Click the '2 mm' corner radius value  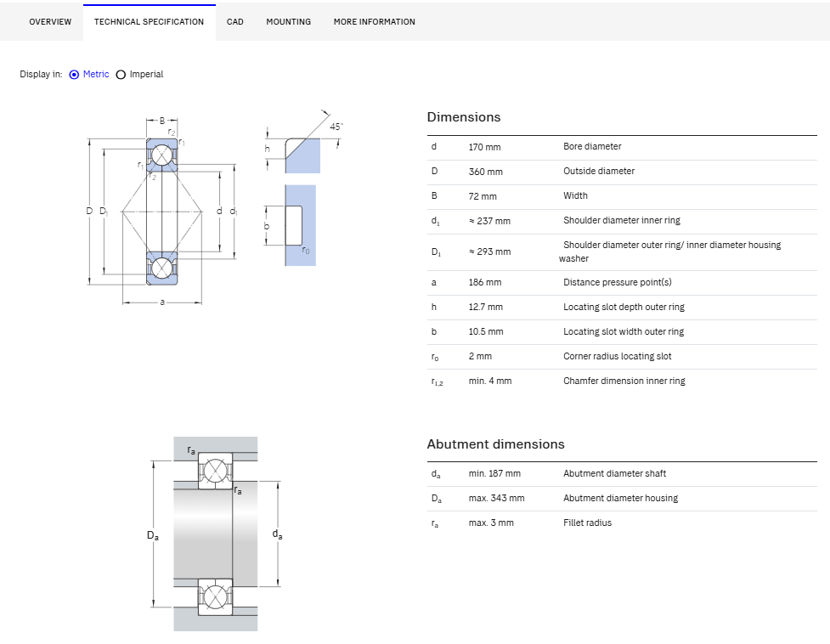[x=480, y=356]
